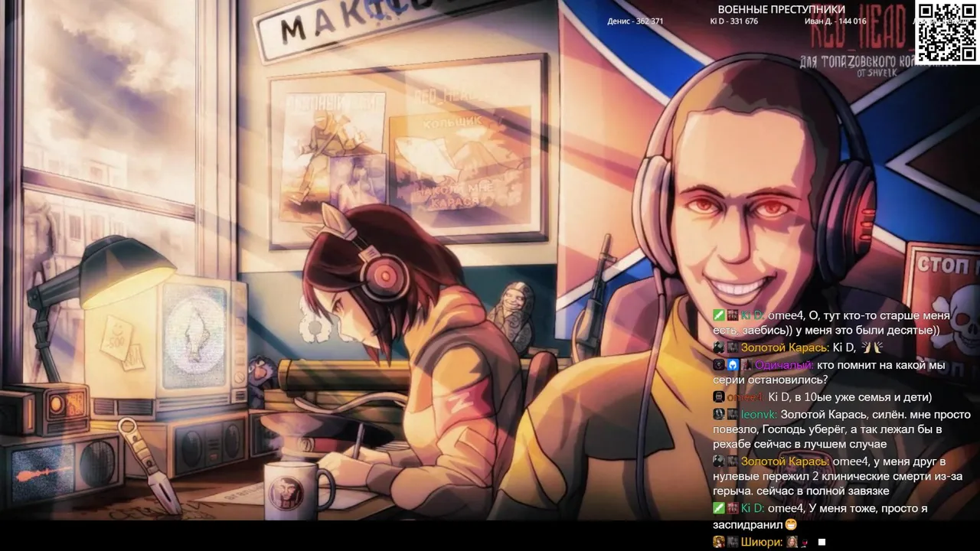Click leonvk message about 'Господь уберёг'

pos(842,429)
